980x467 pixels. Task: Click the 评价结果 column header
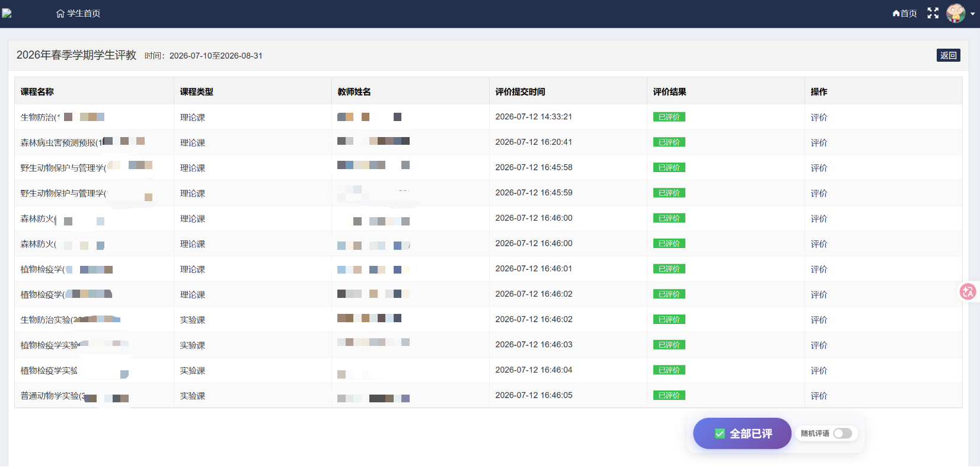(x=669, y=92)
